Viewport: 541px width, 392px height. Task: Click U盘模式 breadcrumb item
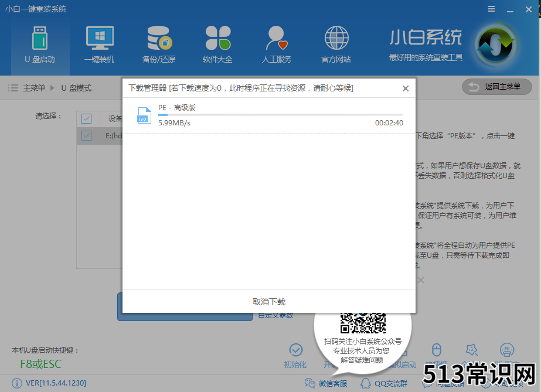(76, 88)
